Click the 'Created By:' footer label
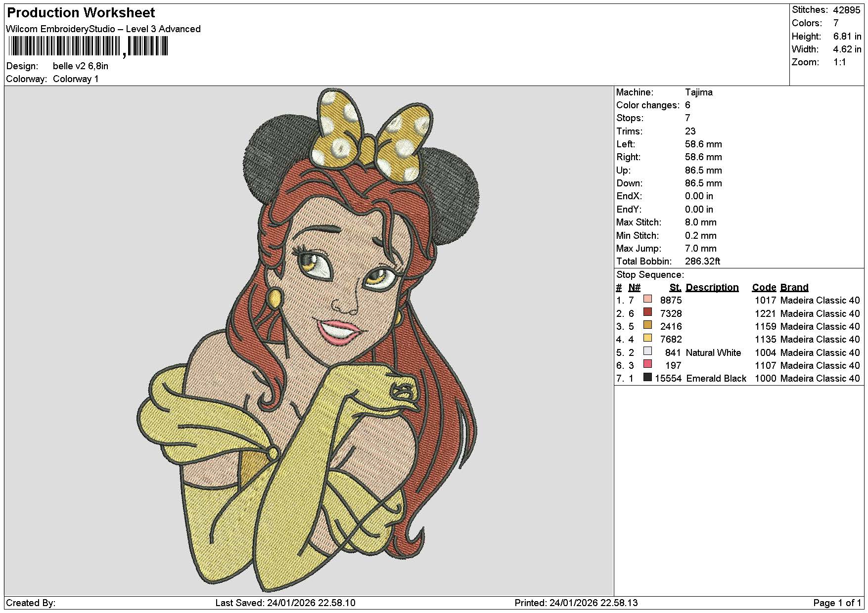 tap(31, 603)
